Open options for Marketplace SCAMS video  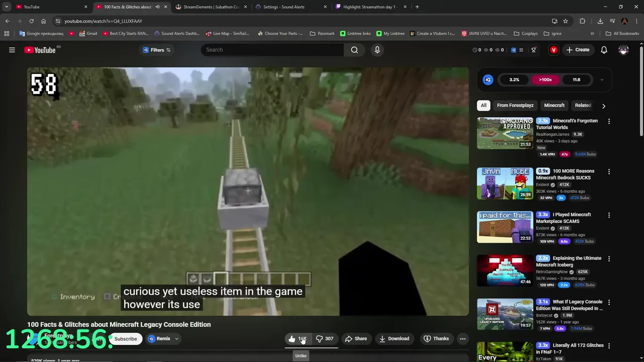point(609,215)
